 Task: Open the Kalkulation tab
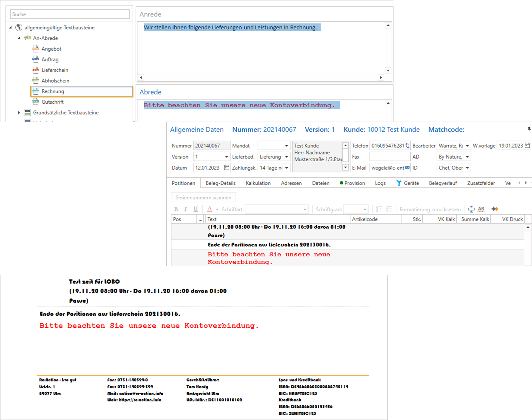click(x=258, y=183)
